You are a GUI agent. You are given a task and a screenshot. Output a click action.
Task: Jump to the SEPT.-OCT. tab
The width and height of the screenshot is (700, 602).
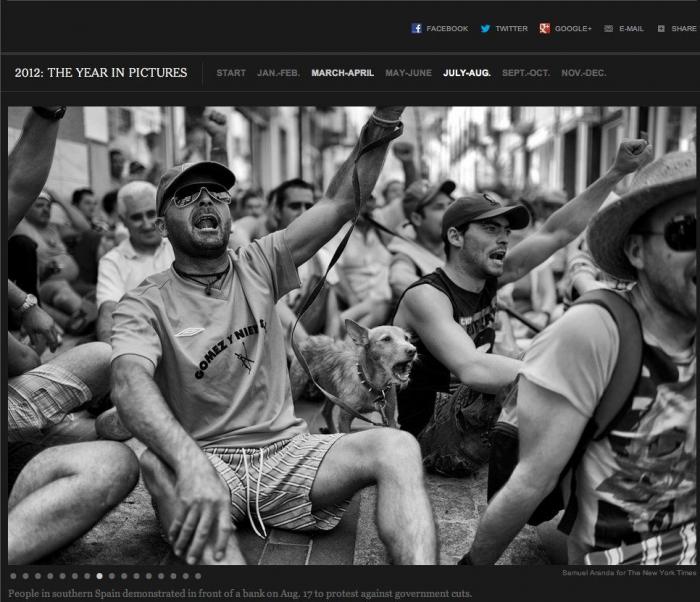(526, 73)
